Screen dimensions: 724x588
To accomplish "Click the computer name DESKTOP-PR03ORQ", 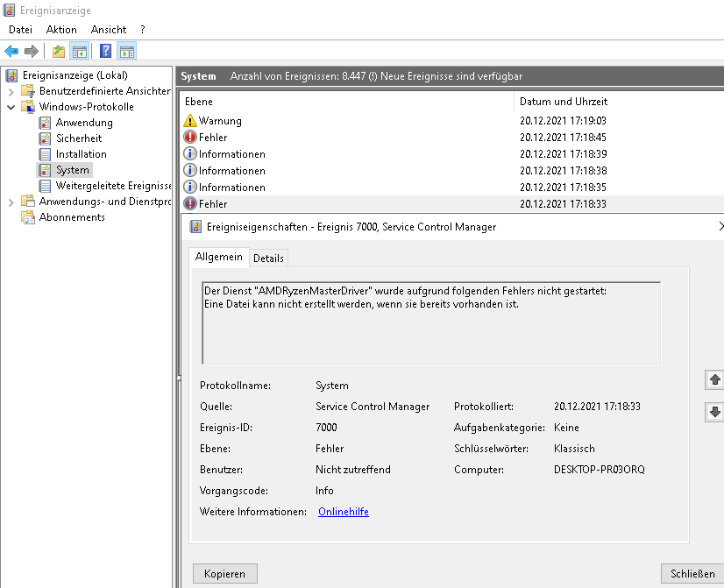I will [600, 470].
